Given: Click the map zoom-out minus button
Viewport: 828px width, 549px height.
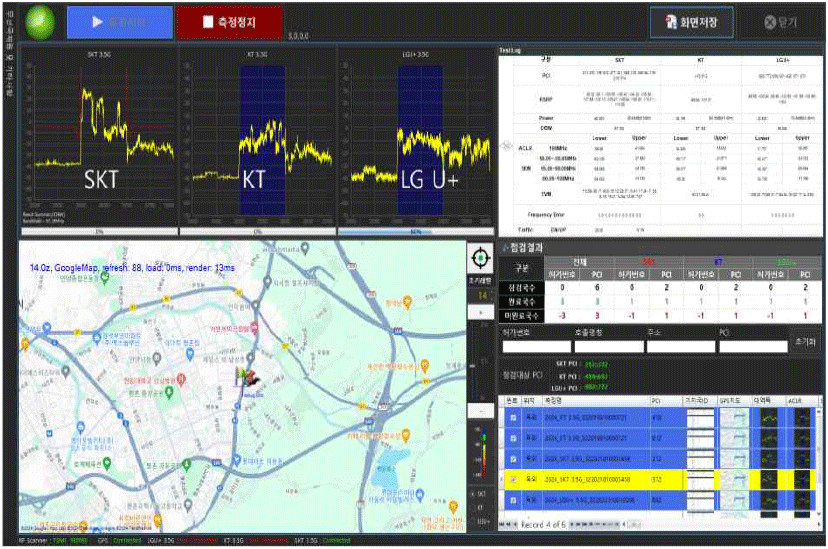Looking at the screenshot, I should [481, 411].
